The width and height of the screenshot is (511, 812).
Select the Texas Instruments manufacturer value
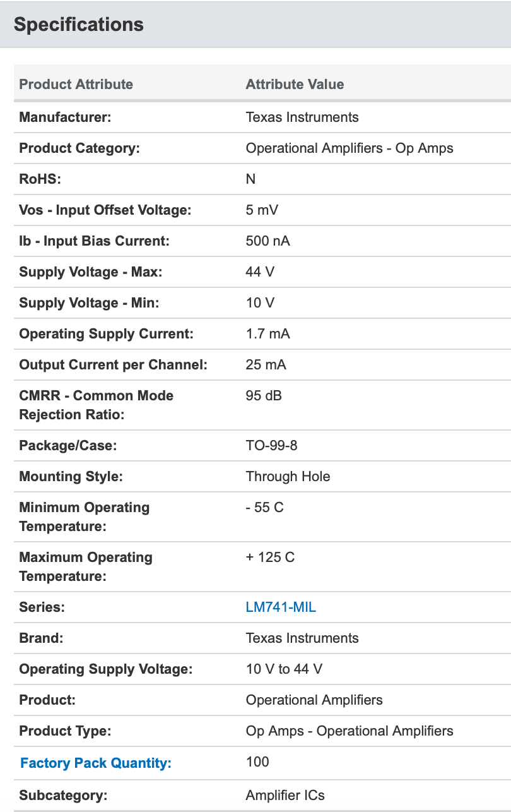pos(302,117)
